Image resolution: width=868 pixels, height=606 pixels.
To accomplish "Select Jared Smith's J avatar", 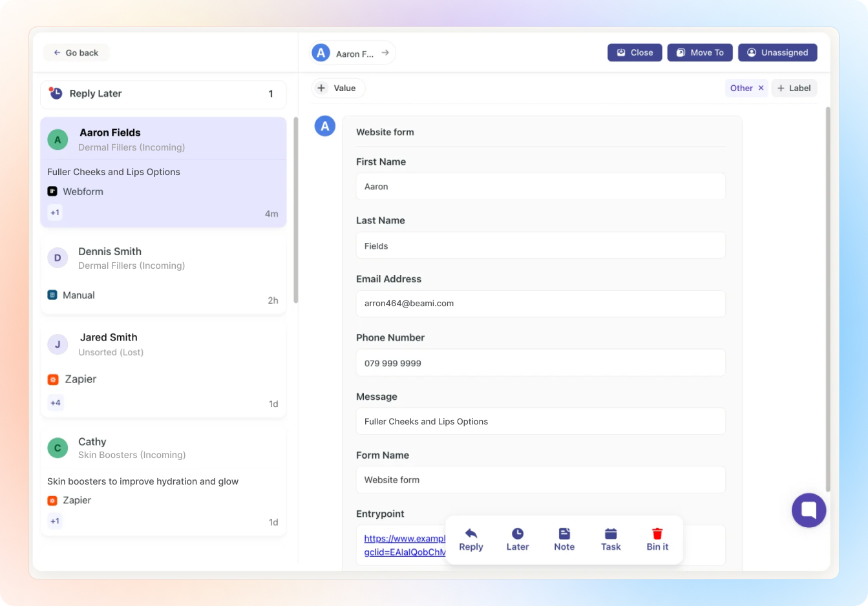I will pos(58,344).
